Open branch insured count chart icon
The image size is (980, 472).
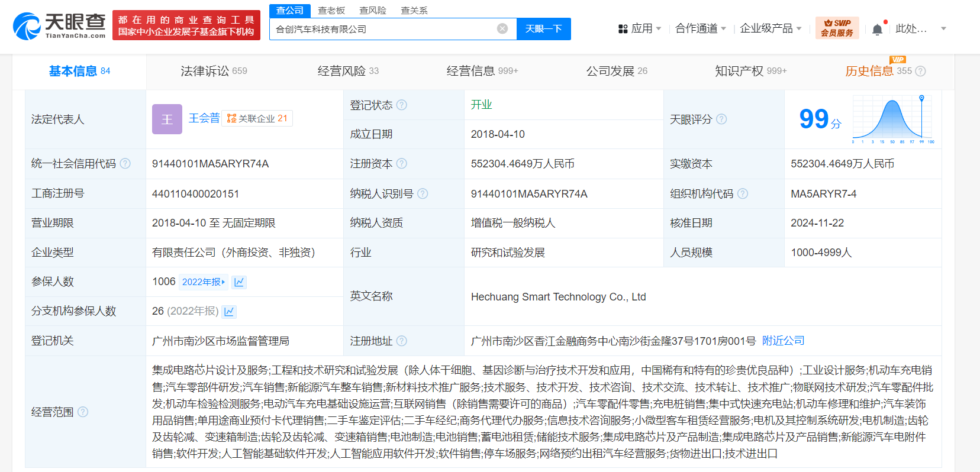point(229,312)
